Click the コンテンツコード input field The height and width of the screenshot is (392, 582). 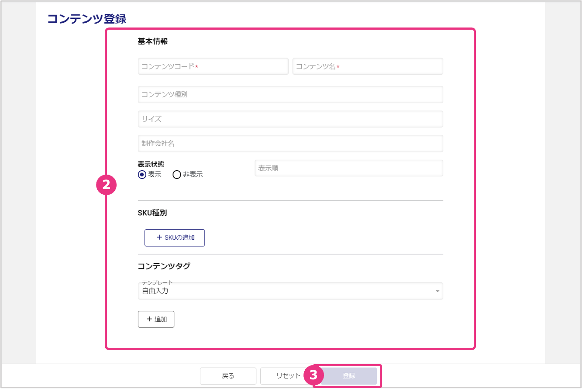tap(213, 66)
